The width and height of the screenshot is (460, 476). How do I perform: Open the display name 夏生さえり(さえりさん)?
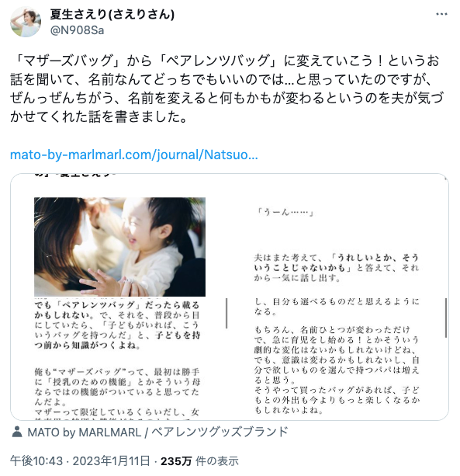[112, 14]
